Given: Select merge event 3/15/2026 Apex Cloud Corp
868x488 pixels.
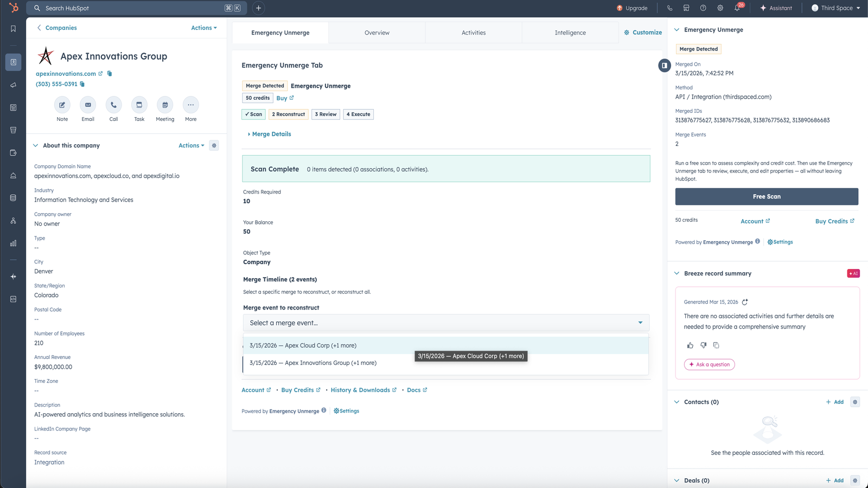Looking at the screenshot, I should pos(303,345).
